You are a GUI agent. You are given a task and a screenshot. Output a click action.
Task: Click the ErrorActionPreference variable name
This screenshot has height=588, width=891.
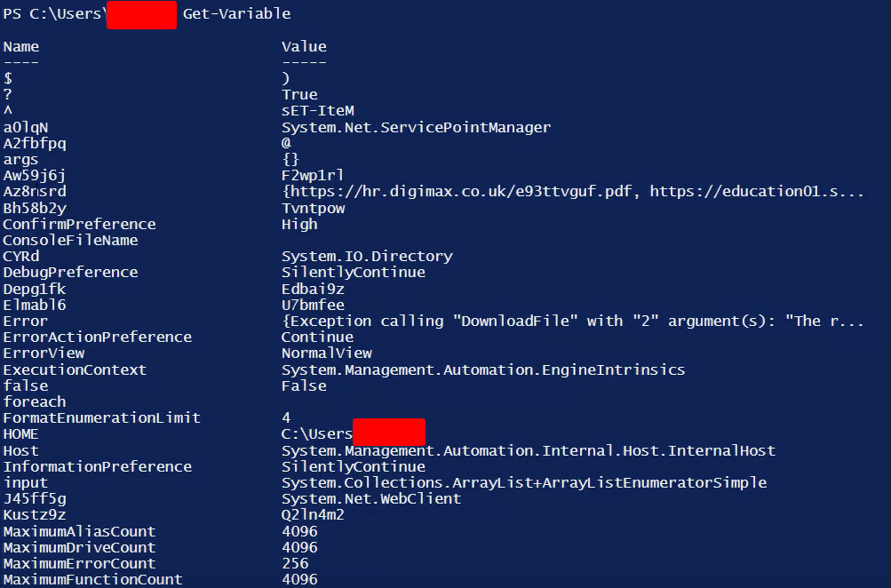point(97,337)
